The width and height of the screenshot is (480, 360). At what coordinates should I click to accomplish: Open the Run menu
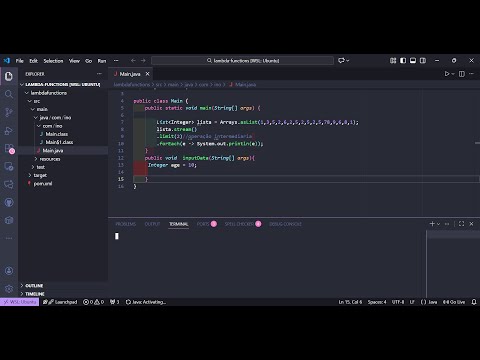(x=102, y=61)
